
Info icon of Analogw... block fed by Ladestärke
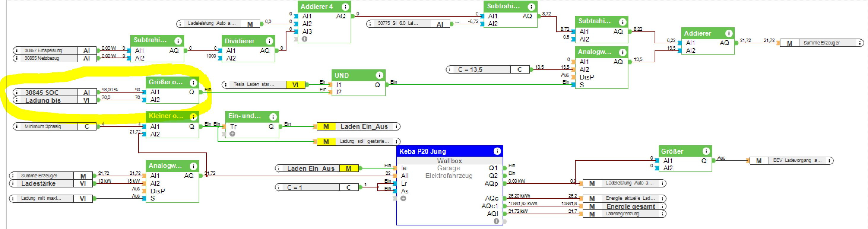(193, 166)
